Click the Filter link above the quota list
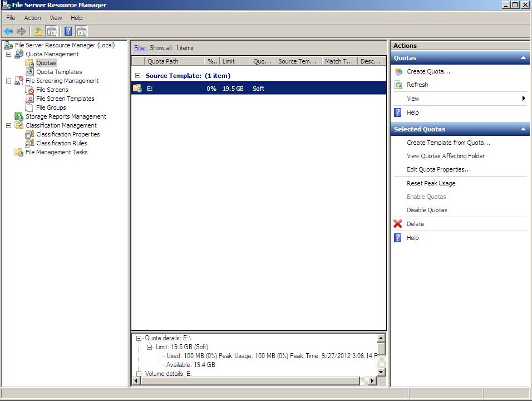The height and width of the screenshot is (401, 532). coord(140,48)
